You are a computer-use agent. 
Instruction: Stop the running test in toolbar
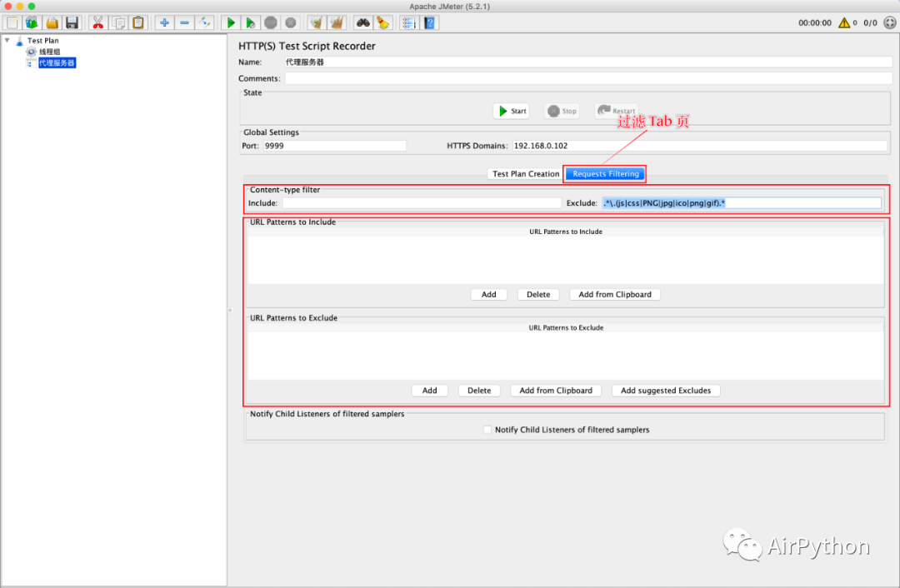pos(271,23)
